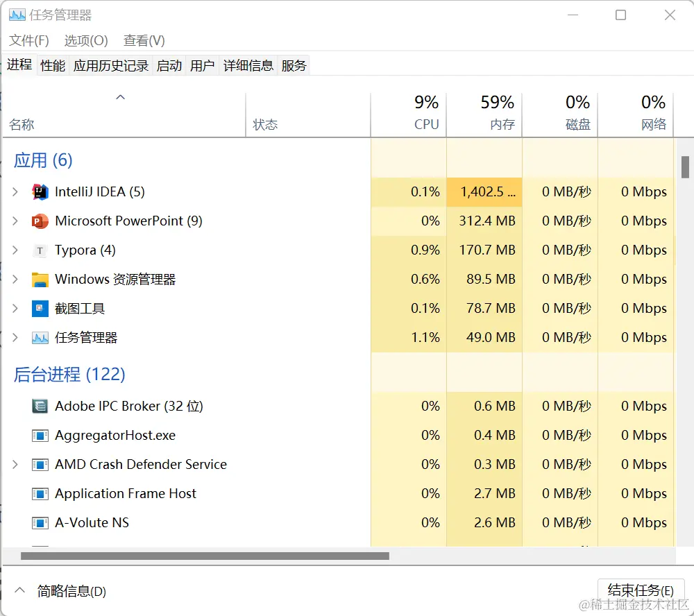Expand the Microsoft PowerPoint process group
The image size is (694, 616).
pos(15,221)
